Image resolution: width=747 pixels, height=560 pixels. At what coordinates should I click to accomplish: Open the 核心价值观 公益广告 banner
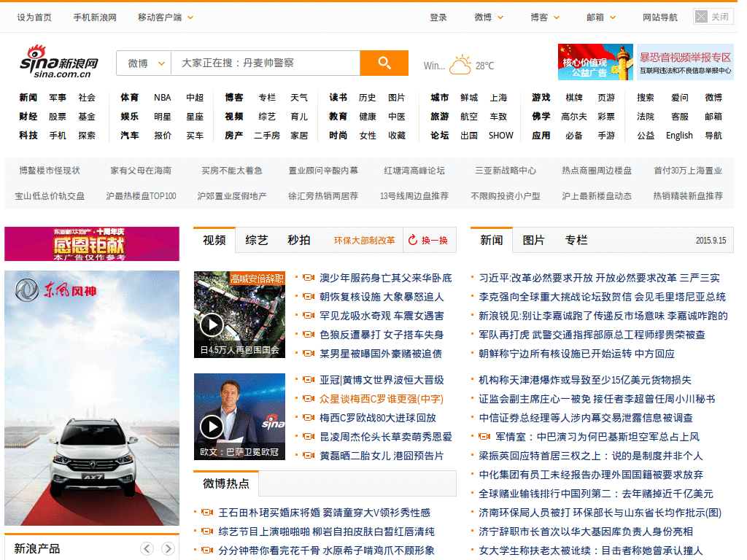pos(595,62)
